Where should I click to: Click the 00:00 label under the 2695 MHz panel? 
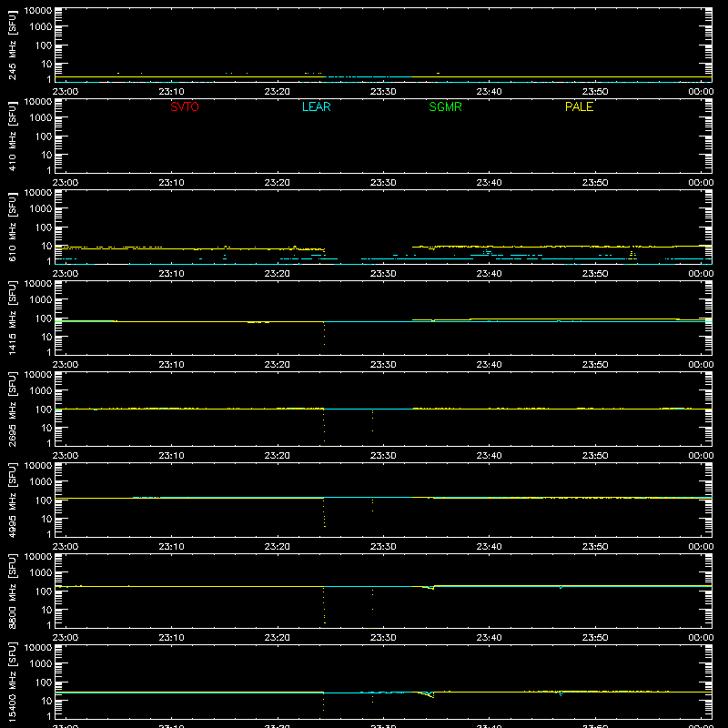(x=701, y=456)
